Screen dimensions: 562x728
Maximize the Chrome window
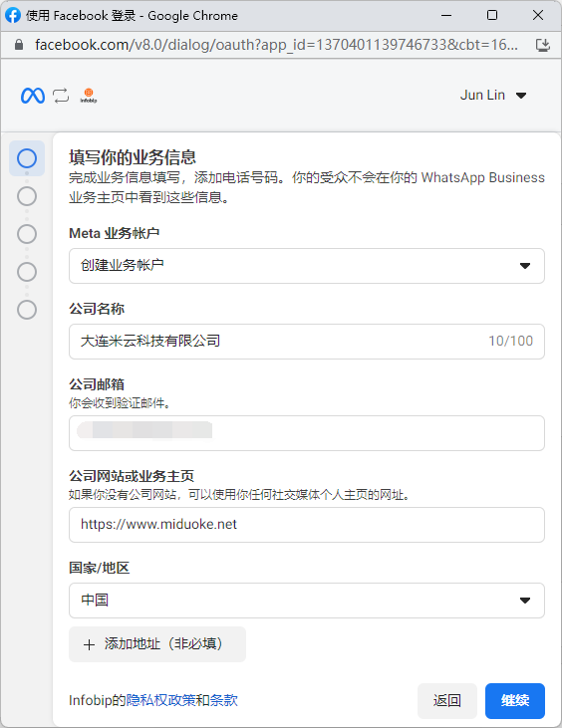click(x=492, y=15)
